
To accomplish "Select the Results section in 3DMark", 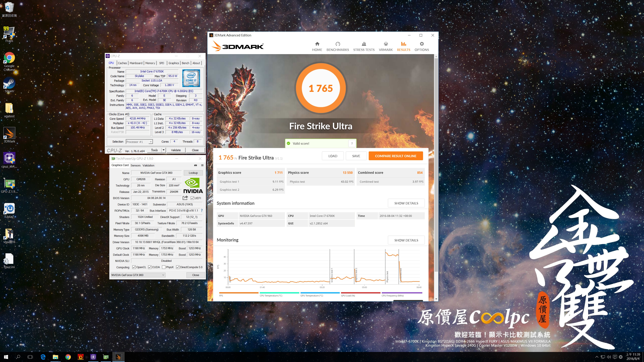I will 404,46.
